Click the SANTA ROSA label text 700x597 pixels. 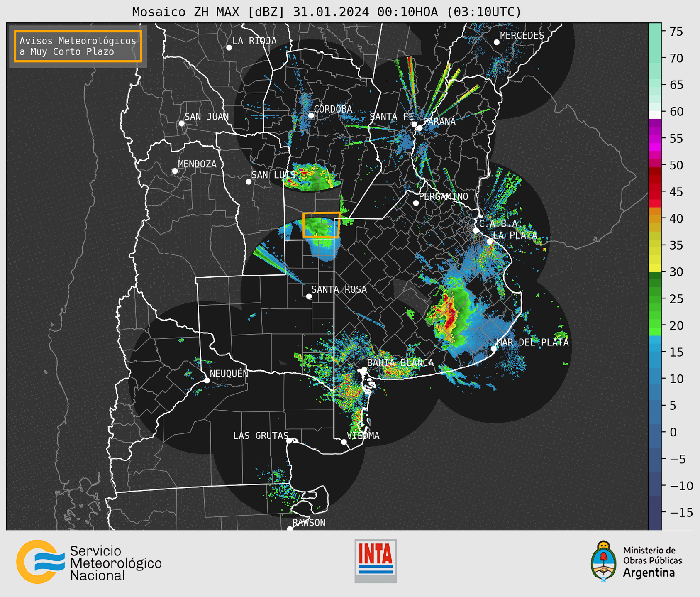[339, 289]
